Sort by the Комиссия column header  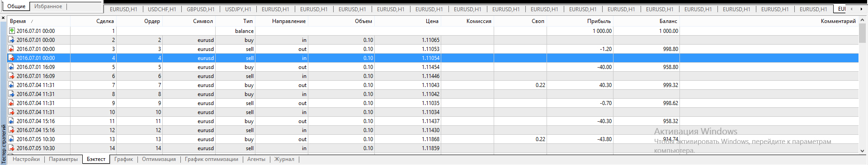click(x=467, y=21)
